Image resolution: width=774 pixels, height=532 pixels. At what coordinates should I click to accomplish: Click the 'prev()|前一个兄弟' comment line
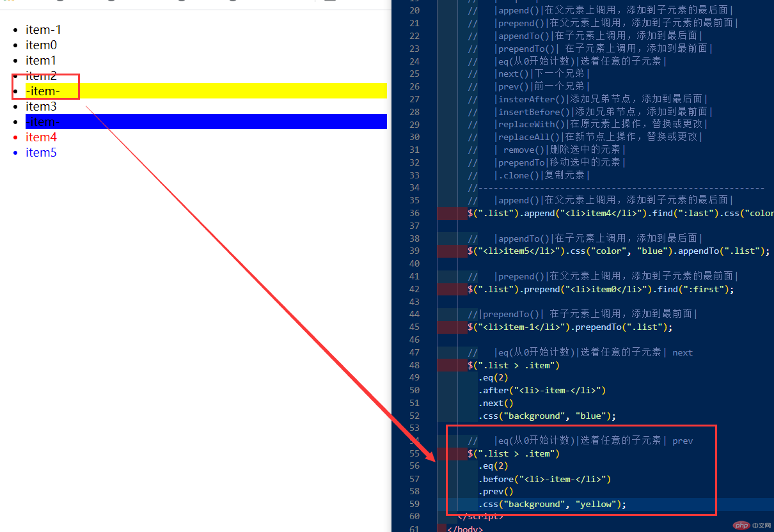pyautogui.click(x=529, y=86)
